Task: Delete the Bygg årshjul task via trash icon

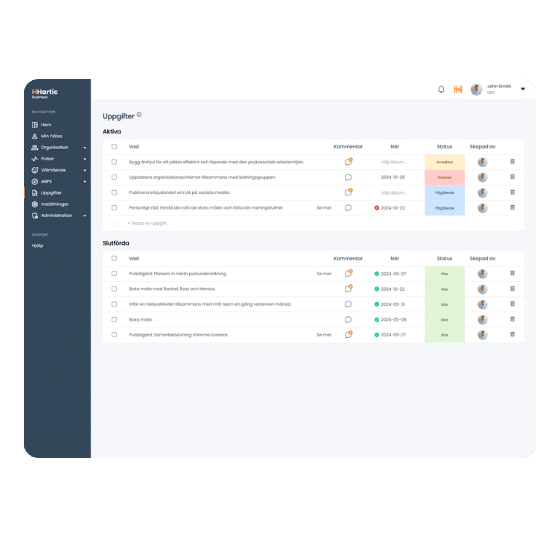Action: [512, 161]
